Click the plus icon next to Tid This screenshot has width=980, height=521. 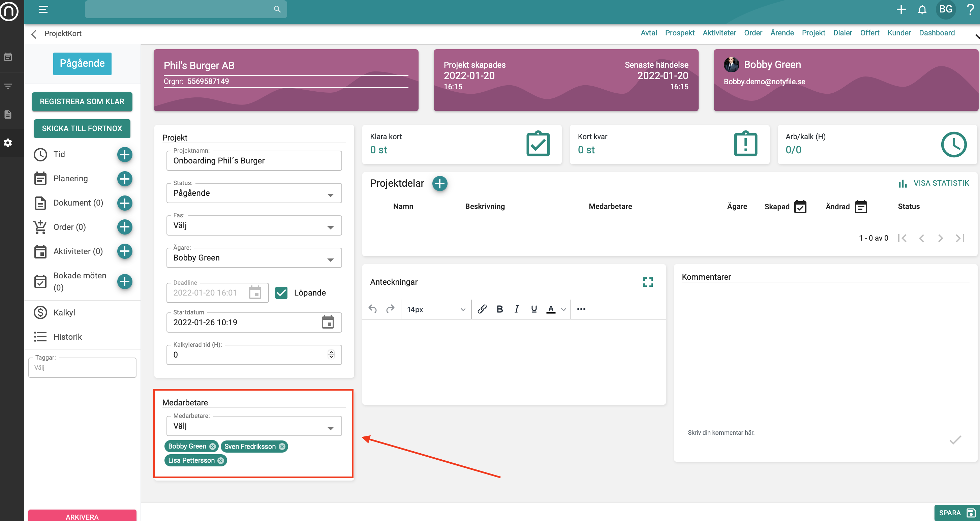tap(124, 154)
